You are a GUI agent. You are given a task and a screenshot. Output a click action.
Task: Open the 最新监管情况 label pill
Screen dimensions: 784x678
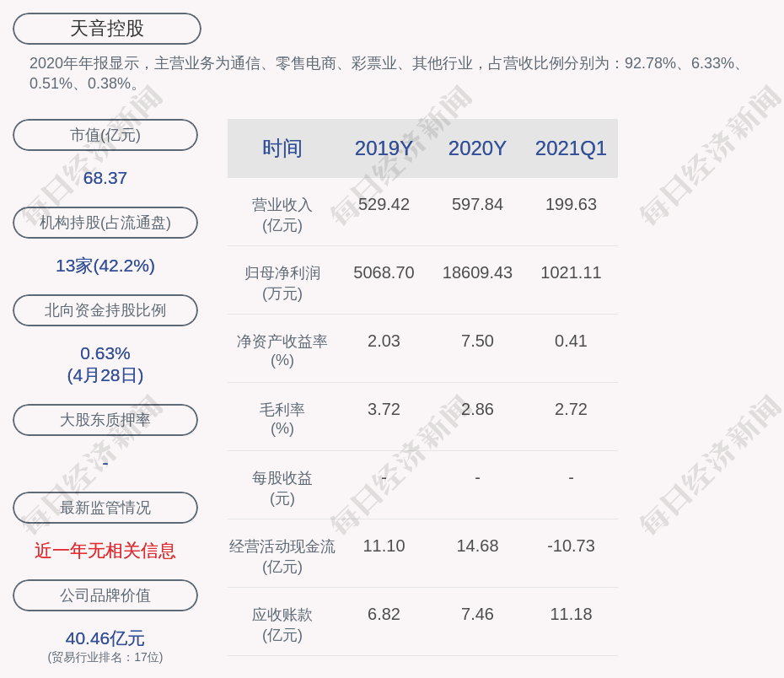[105, 508]
